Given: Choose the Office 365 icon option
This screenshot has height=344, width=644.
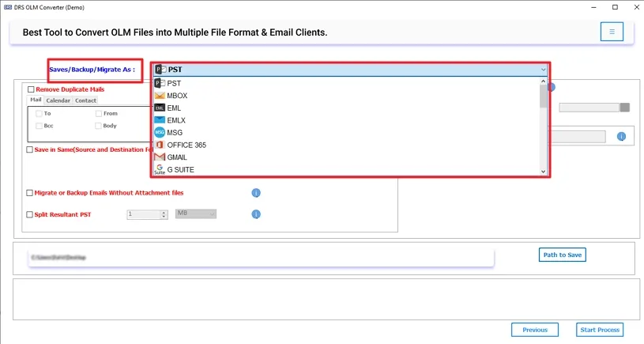Looking at the screenshot, I should [x=160, y=146].
